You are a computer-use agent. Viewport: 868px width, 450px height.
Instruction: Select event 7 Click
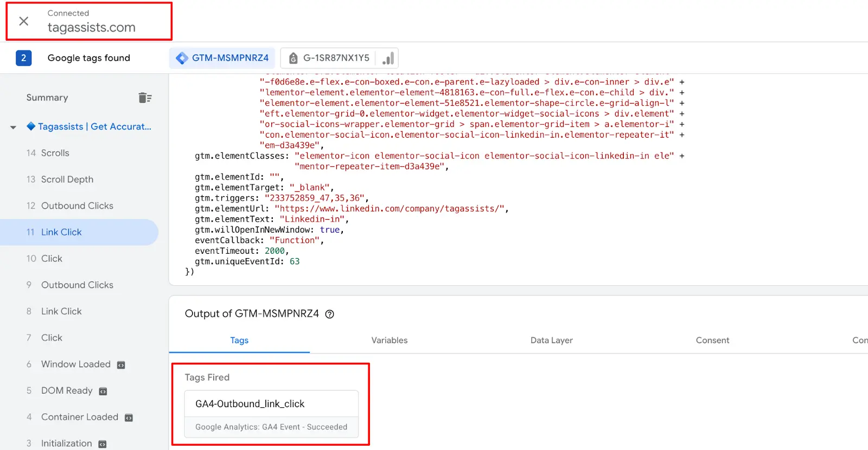click(x=79, y=338)
